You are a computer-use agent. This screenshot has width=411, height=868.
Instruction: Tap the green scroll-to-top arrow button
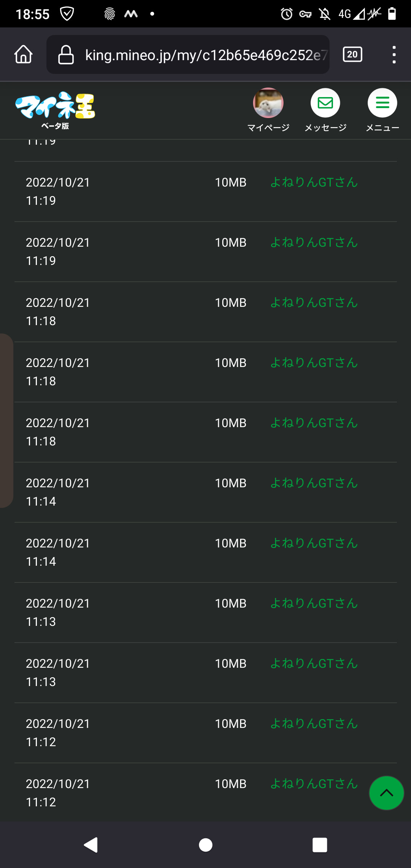click(x=386, y=793)
